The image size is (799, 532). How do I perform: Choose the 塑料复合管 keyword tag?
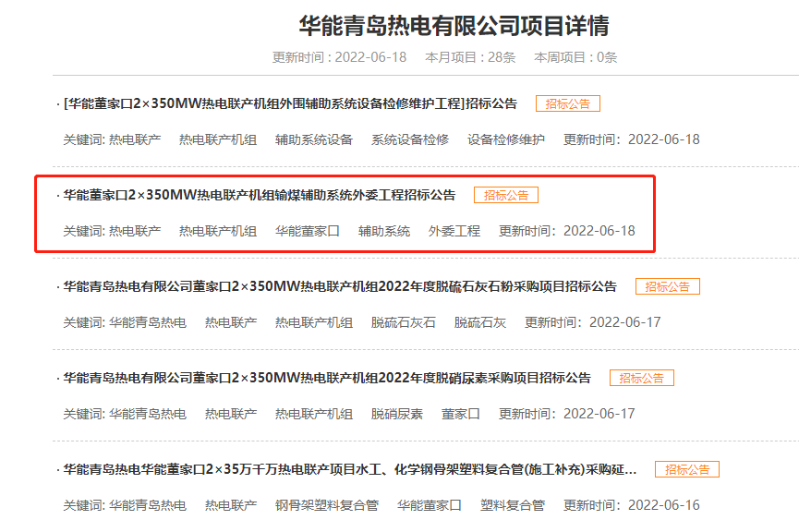pyautogui.click(x=513, y=505)
